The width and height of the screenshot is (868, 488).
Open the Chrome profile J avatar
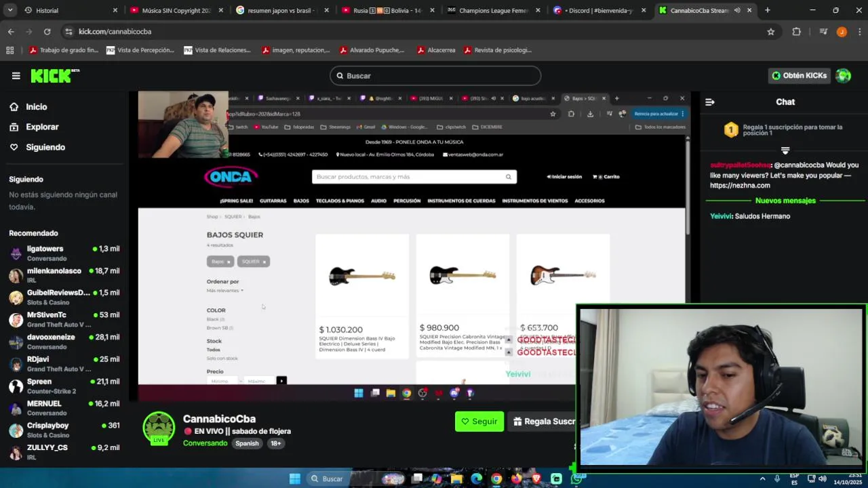pyautogui.click(x=842, y=32)
